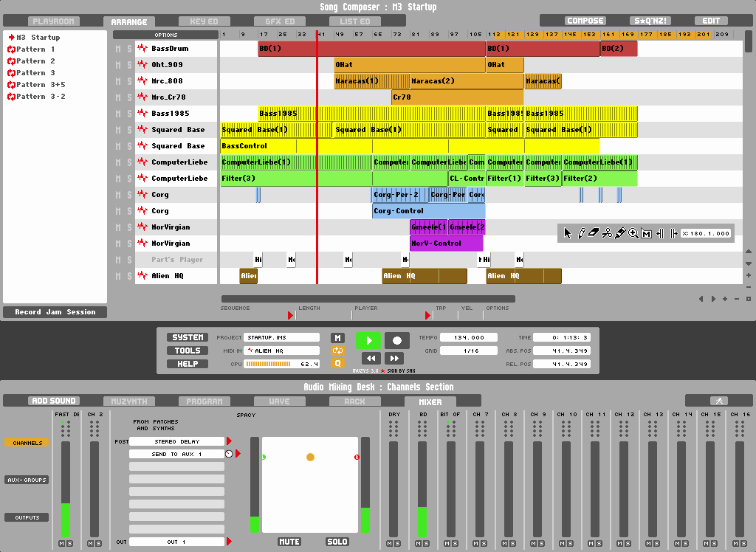756x552 pixels.
Task: Open the Send To Aux 1 arrow
Action: click(238, 454)
